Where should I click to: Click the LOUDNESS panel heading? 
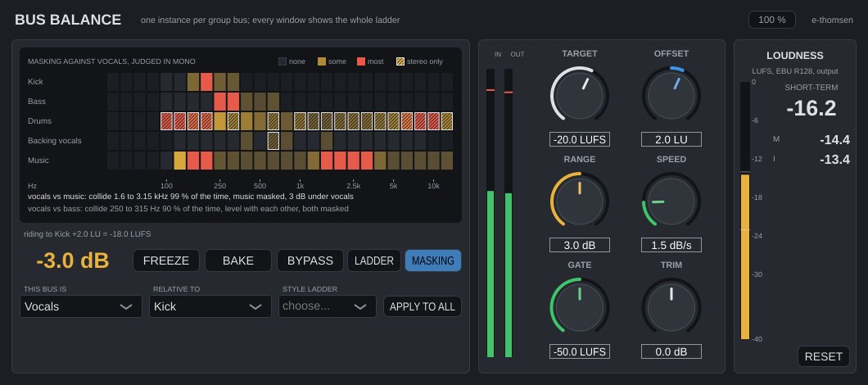pos(794,56)
